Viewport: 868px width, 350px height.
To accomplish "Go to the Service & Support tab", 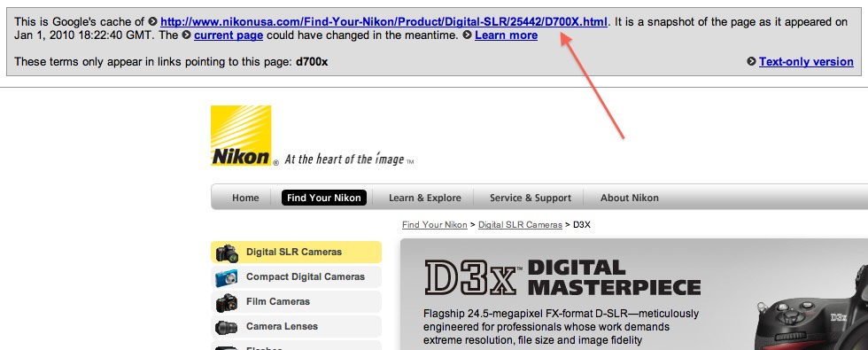I will 531,198.
